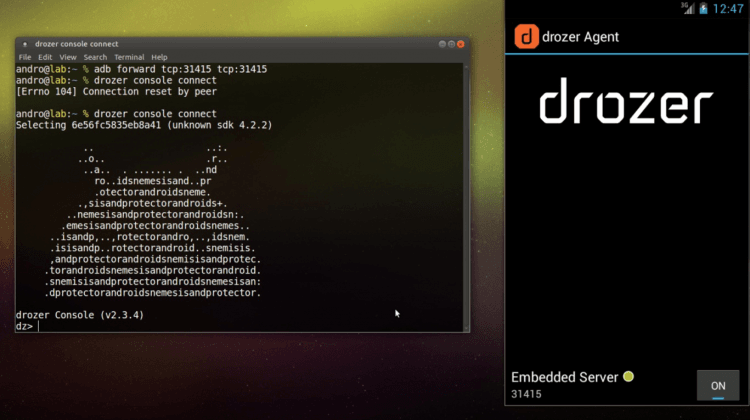Click the '[Errno 104] Connection reset by peer' line
The width and height of the screenshot is (750, 420).
pos(116,92)
